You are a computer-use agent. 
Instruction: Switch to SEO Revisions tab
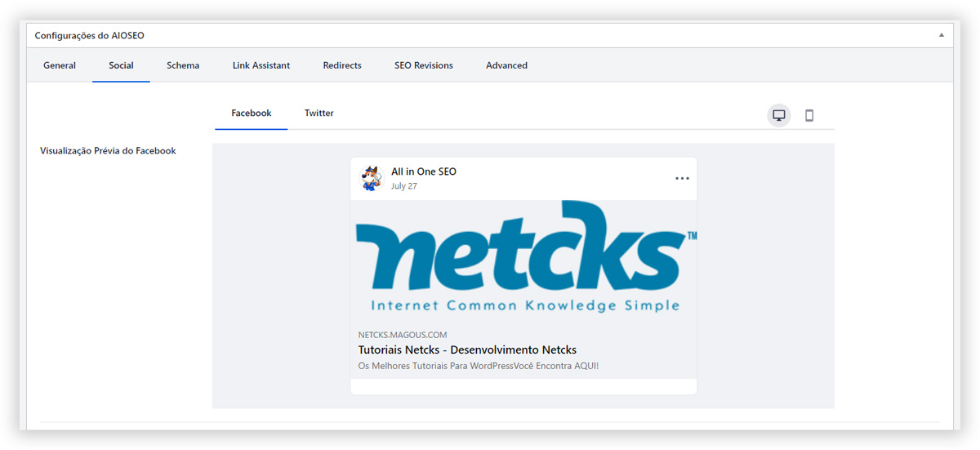[x=424, y=65]
